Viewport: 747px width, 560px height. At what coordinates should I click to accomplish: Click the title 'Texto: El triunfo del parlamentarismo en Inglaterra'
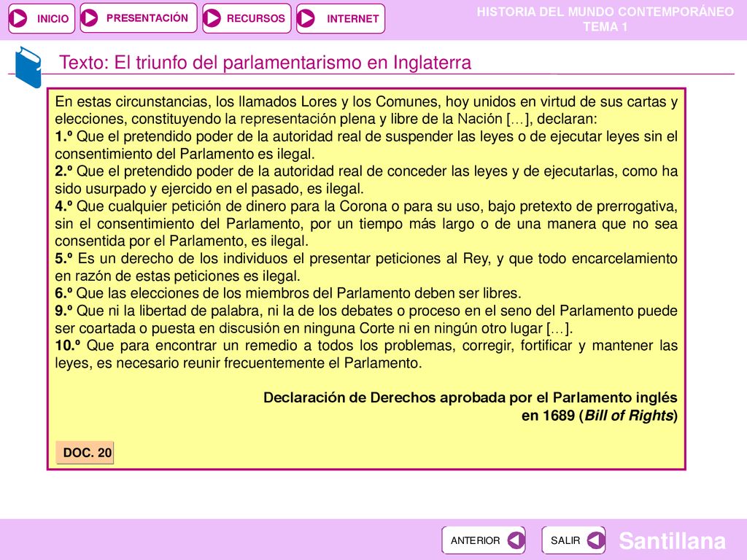[x=265, y=63]
